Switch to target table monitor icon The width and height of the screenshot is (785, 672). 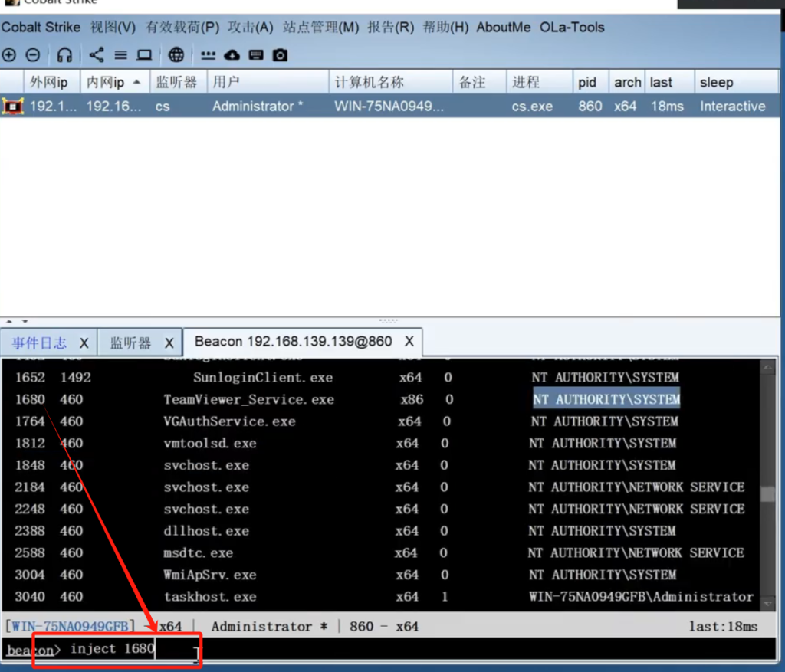(144, 54)
